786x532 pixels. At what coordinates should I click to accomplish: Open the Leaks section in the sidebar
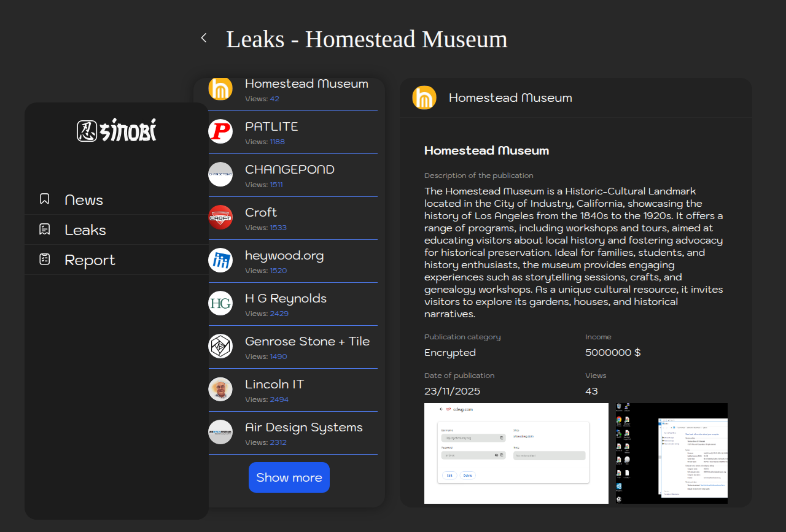coord(85,230)
